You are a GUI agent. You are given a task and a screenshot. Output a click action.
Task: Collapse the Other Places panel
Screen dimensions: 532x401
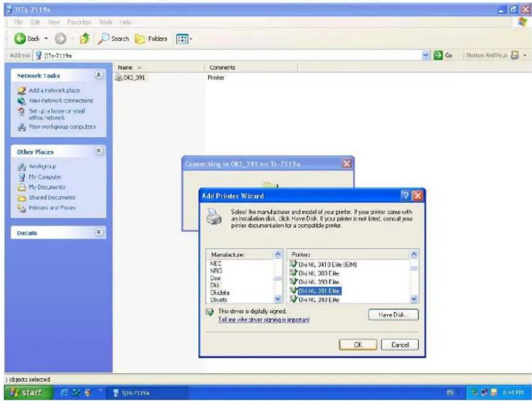click(98, 151)
